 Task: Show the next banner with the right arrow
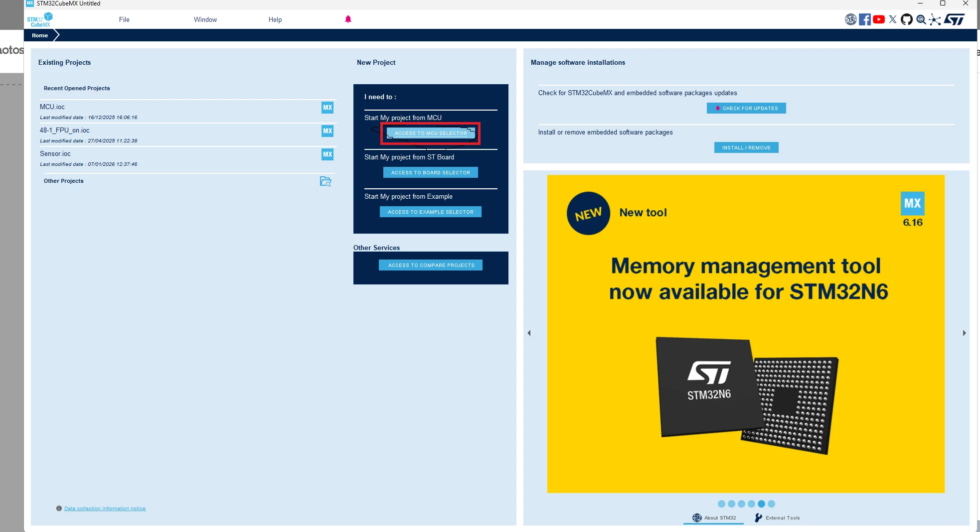point(964,333)
